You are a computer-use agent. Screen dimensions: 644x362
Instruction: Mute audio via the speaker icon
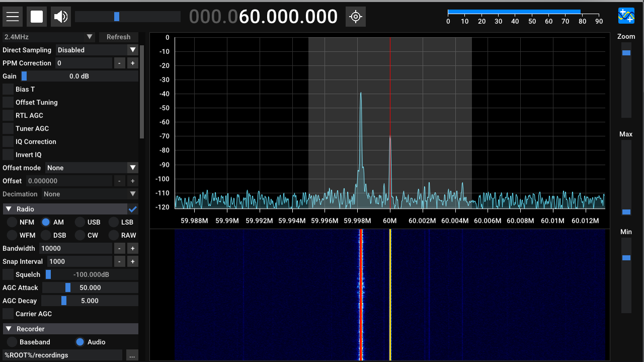[x=60, y=16]
